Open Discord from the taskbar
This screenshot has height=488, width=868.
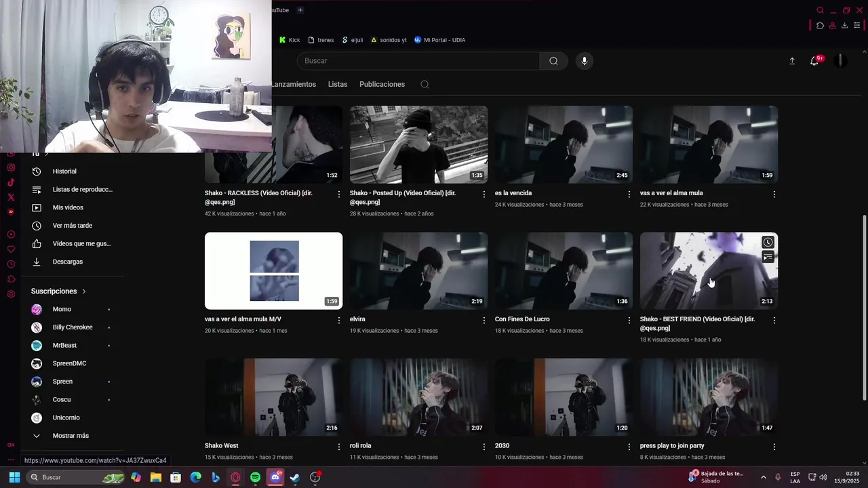click(275, 477)
